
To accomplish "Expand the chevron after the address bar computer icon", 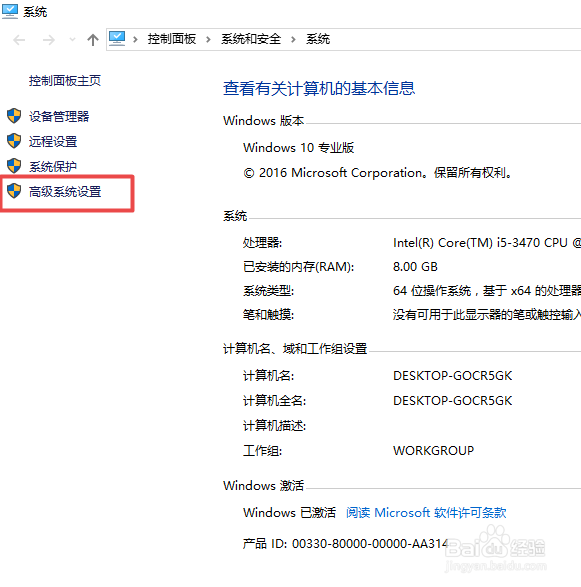I will (135, 39).
